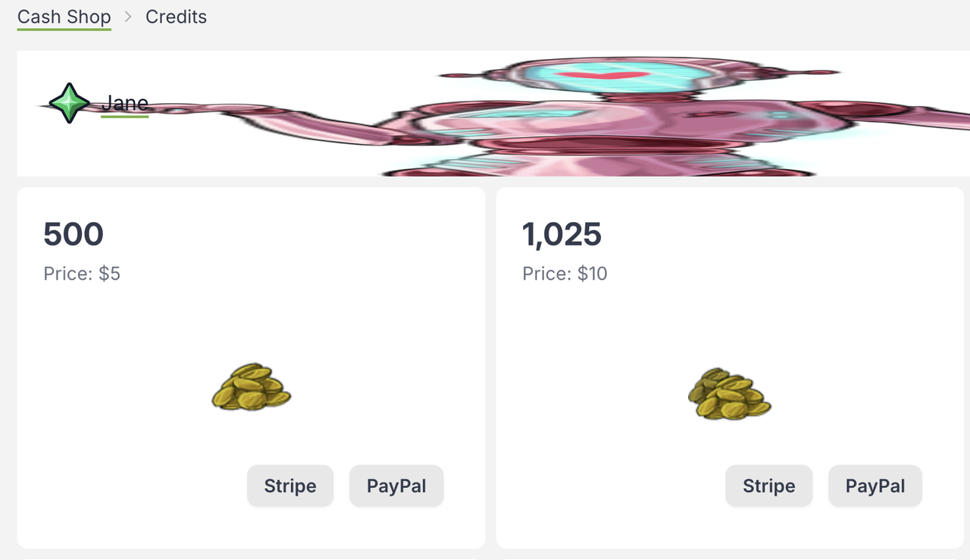Pay with Stripe for 1,025 credits
Viewport: 970px width, 560px height.
click(769, 486)
